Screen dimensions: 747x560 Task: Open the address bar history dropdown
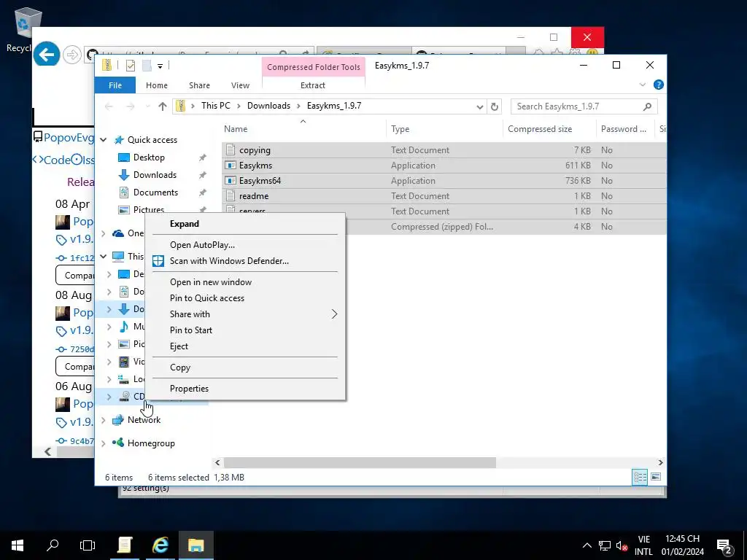point(480,106)
